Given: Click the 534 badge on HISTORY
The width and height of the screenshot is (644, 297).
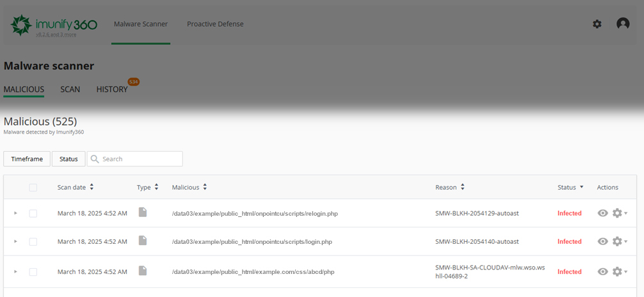Looking at the screenshot, I should [x=134, y=82].
